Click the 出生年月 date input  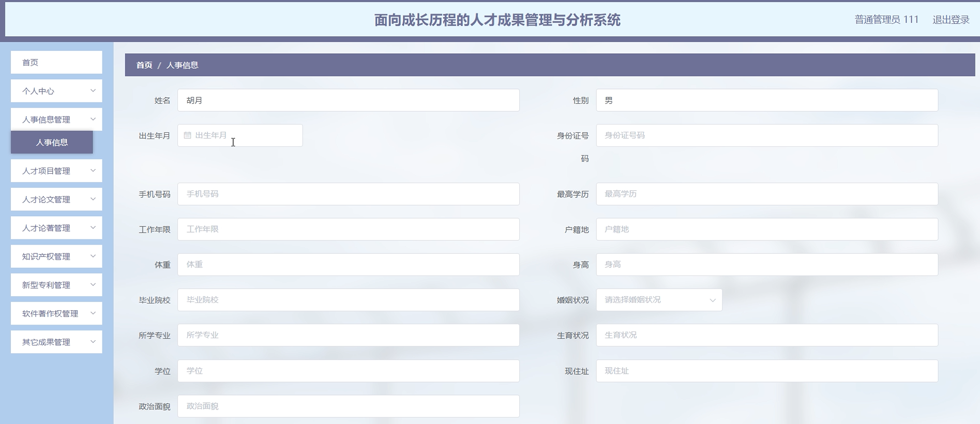pos(240,135)
